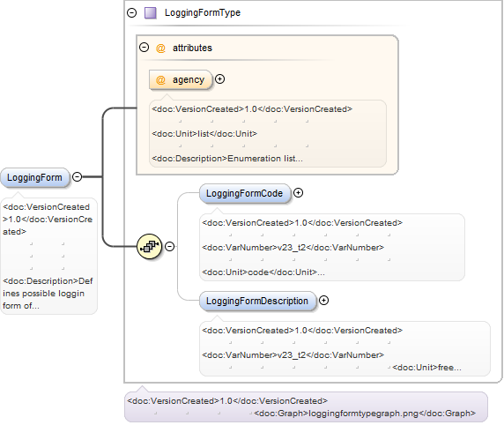504x425 pixels.
Task: Click the loggingformtypegraph.png annotation text
Action: (365, 413)
